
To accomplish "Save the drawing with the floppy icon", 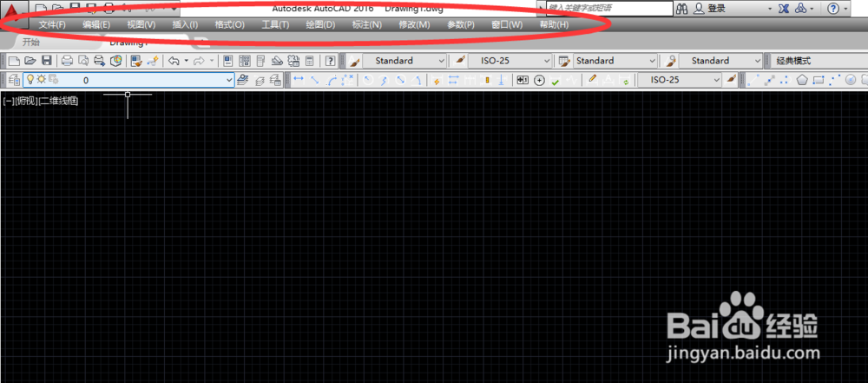I will click(x=47, y=61).
